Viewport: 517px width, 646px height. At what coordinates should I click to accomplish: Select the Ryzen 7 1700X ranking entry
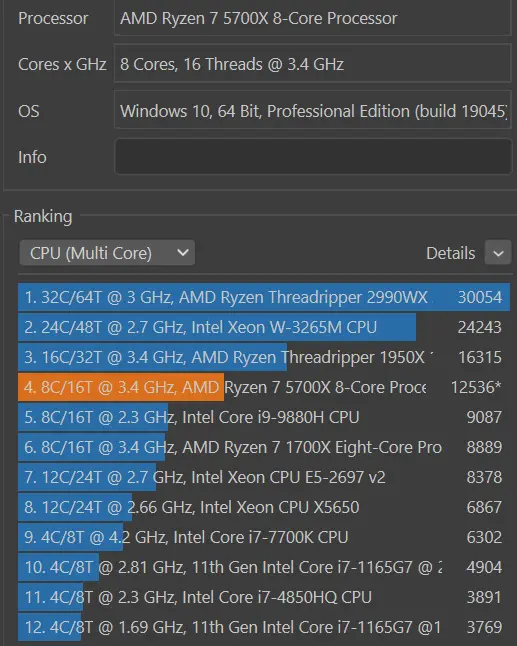(264, 447)
